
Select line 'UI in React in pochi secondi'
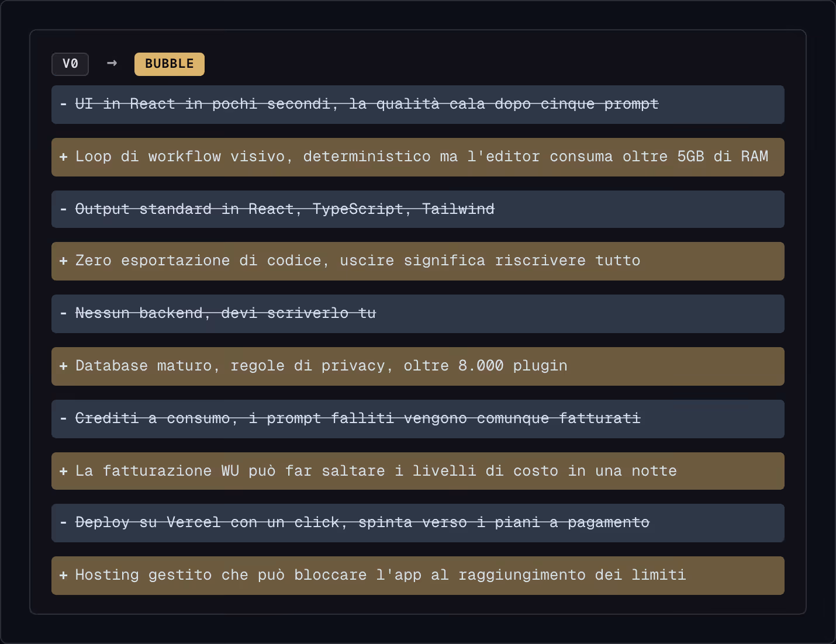tap(418, 105)
